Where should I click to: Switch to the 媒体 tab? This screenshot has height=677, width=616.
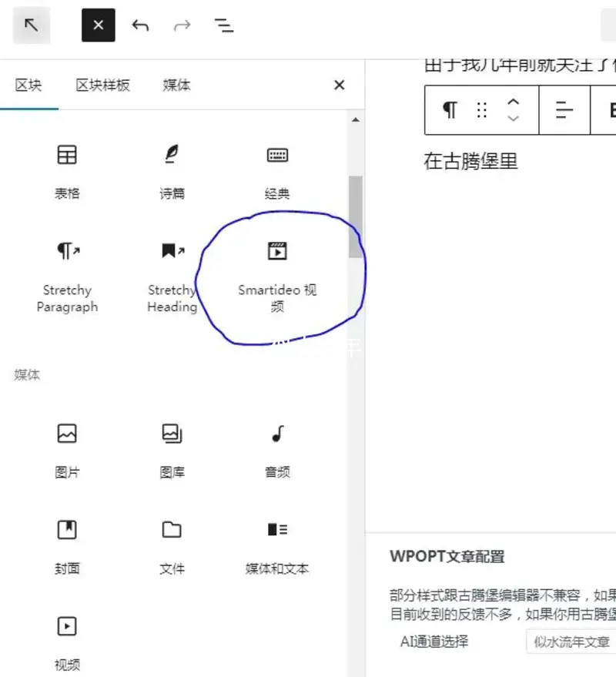[x=176, y=85]
